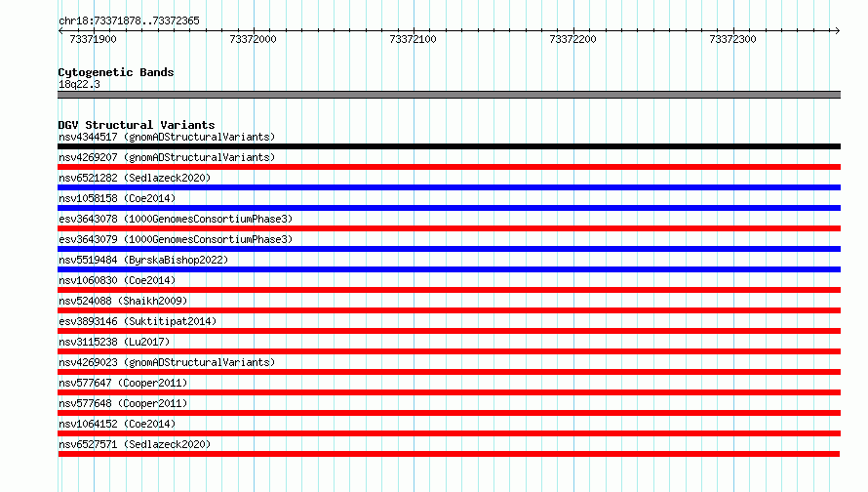Click the nsv524088 (Shaikh2009) label
Viewport: 868px width, 492px height.
click(123, 301)
